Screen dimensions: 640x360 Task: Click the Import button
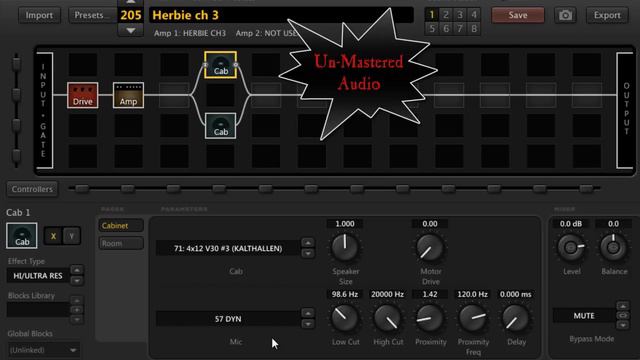(39, 16)
